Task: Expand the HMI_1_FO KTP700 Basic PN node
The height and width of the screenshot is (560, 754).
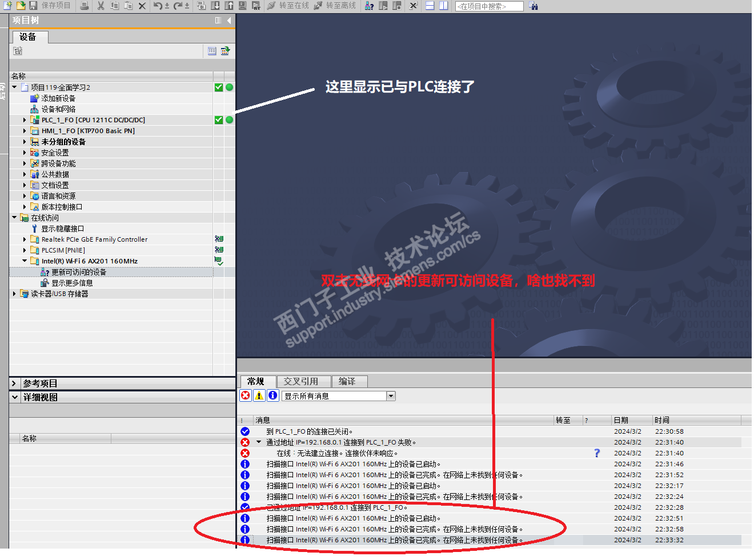Action: click(x=25, y=131)
